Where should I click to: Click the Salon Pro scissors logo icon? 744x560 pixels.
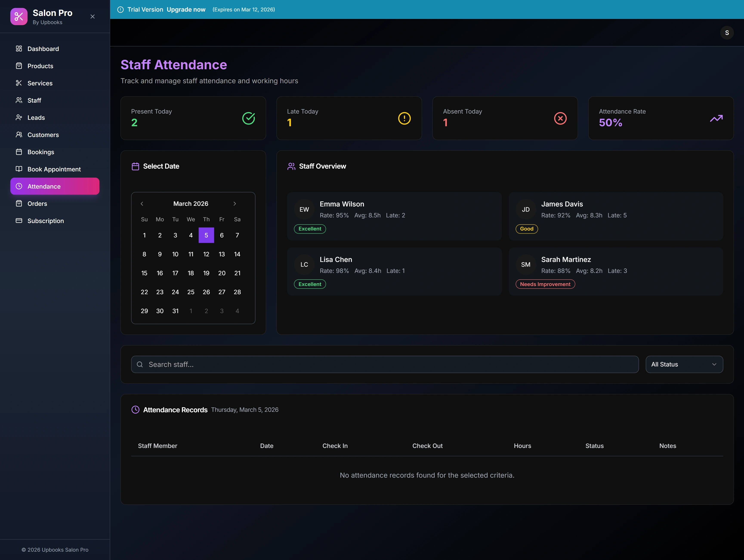(19, 17)
